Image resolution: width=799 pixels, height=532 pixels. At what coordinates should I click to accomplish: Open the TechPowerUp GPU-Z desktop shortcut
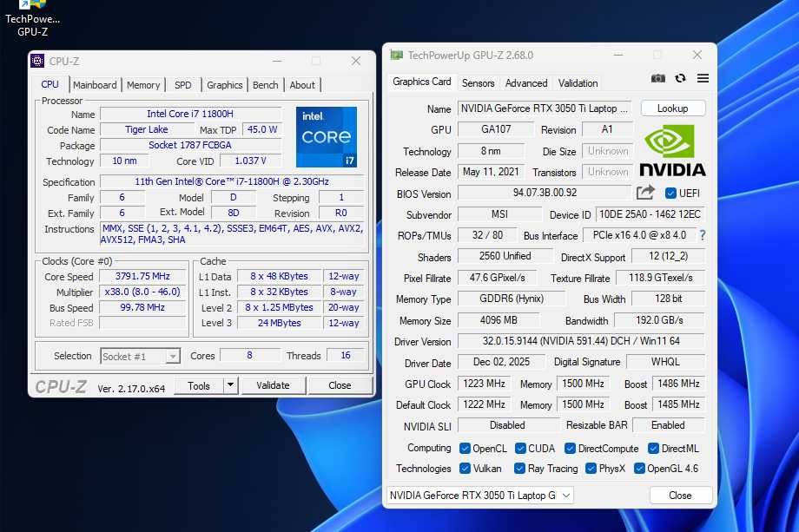click(33, 18)
